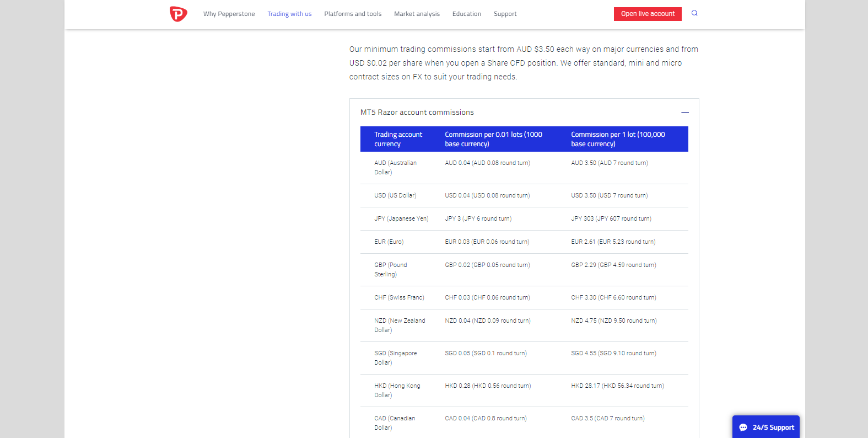Click the HKD 28.17 (HKD 56.34 round turn) cell
868x438 pixels.
tap(617, 386)
